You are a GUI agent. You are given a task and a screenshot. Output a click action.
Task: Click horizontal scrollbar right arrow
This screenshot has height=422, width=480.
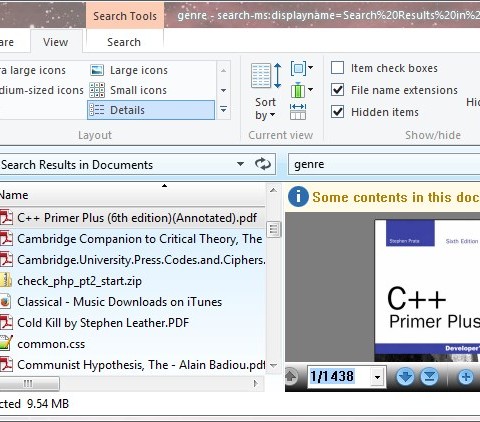[256, 384]
